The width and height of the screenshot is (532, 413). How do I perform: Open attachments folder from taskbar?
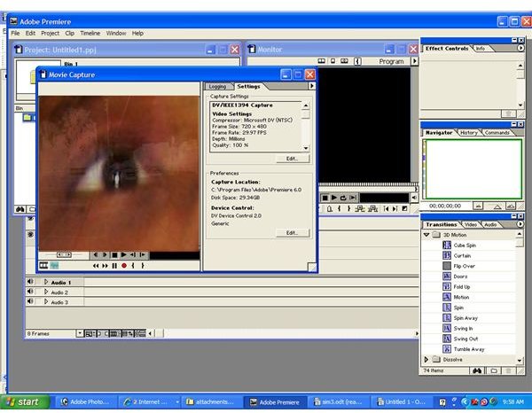pos(211,402)
